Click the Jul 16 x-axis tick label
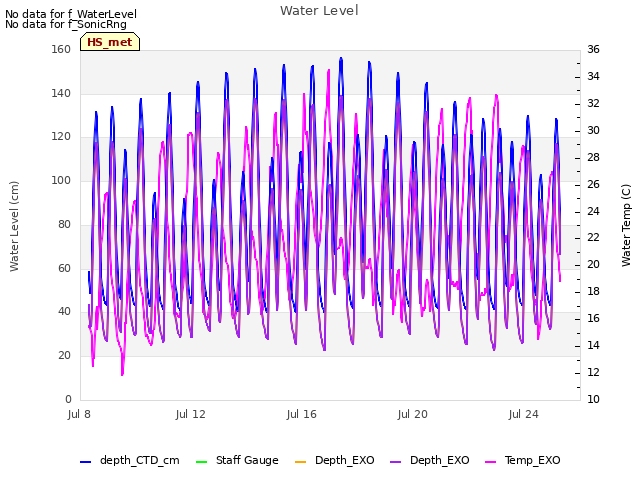The width and height of the screenshot is (640, 480). 301,414
